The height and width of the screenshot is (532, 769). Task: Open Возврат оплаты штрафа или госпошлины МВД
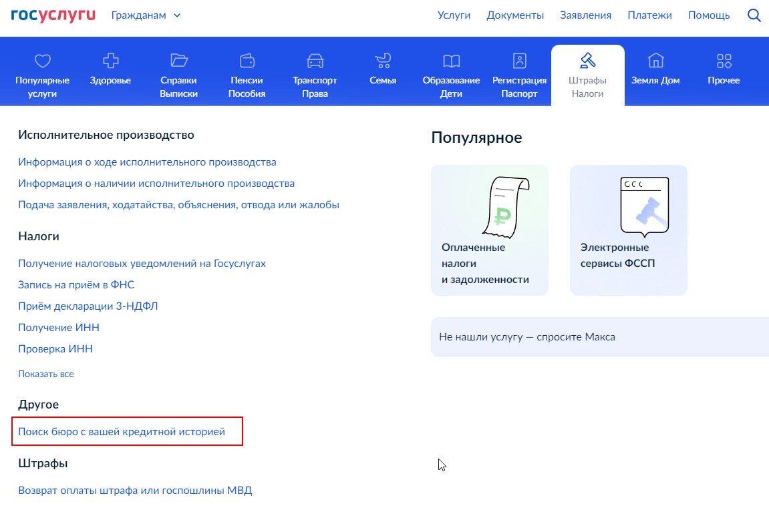(135, 491)
